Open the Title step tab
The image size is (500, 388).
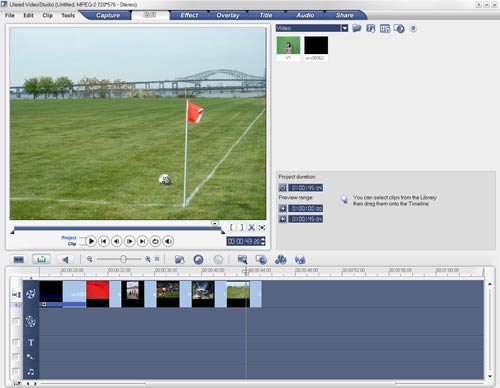[266, 15]
